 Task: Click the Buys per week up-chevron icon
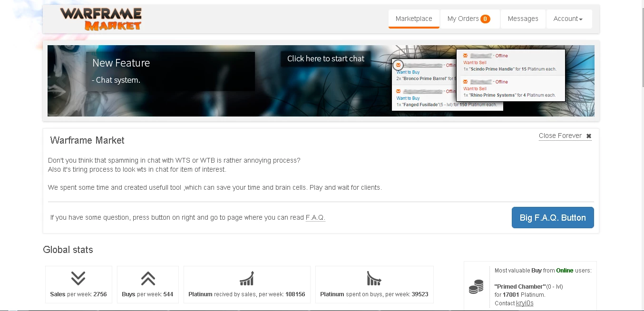click(147, 278)
